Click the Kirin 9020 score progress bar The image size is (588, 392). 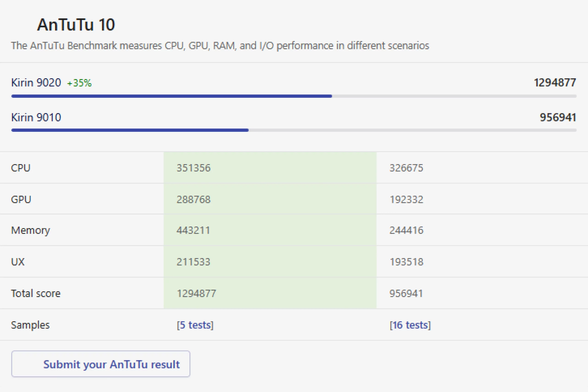(x=294, y=96)
